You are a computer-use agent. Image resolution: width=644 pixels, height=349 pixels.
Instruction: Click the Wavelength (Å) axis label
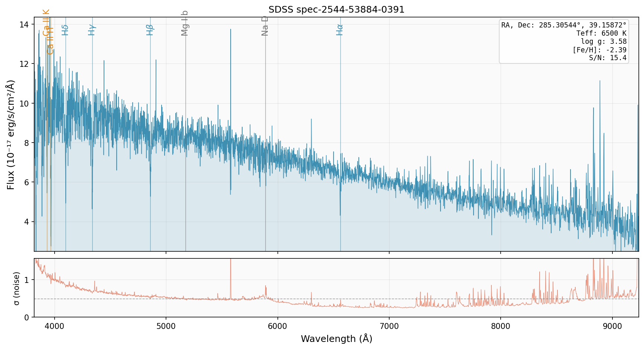coord(336,339)
